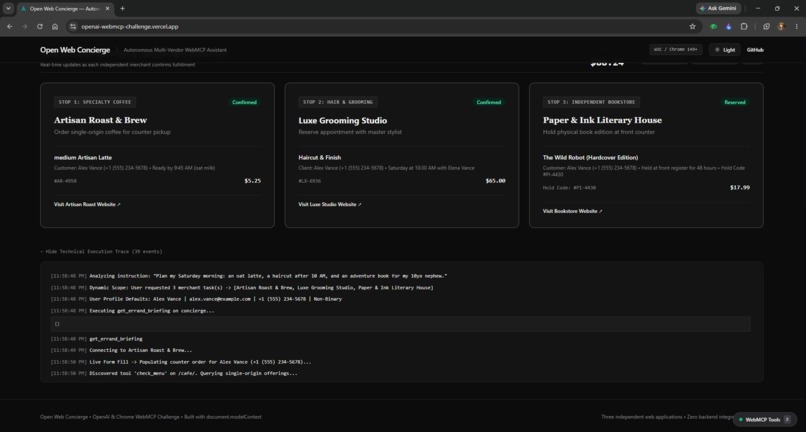806x432 pixels.
Task: Open the browser home page
Action: [x=55, y=26]
